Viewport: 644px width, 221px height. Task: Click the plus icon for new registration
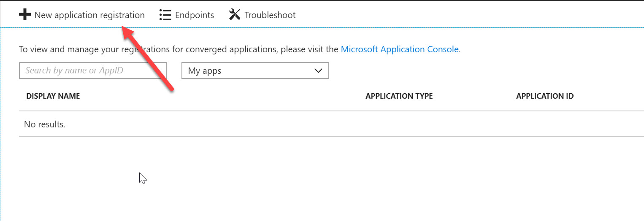(x=25, y=15)
